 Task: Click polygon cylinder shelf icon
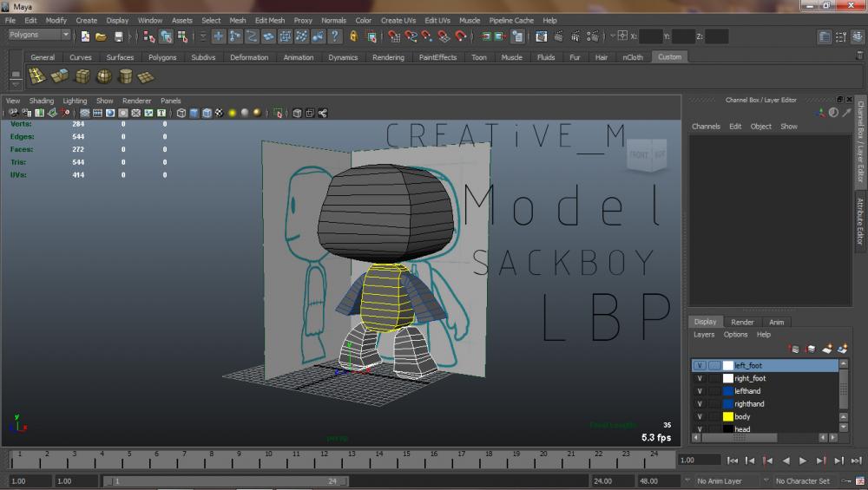click(x=126, y=76)
